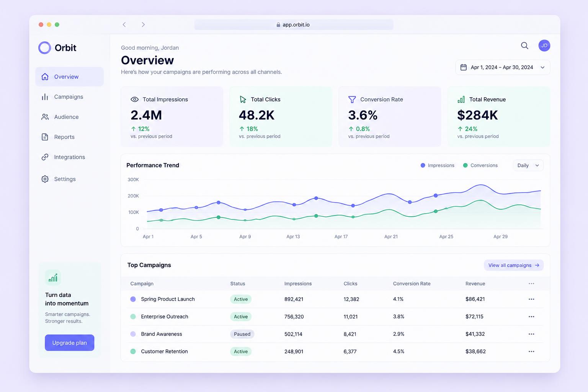Click the eye icon on Total Impressions

pos(134,100)
